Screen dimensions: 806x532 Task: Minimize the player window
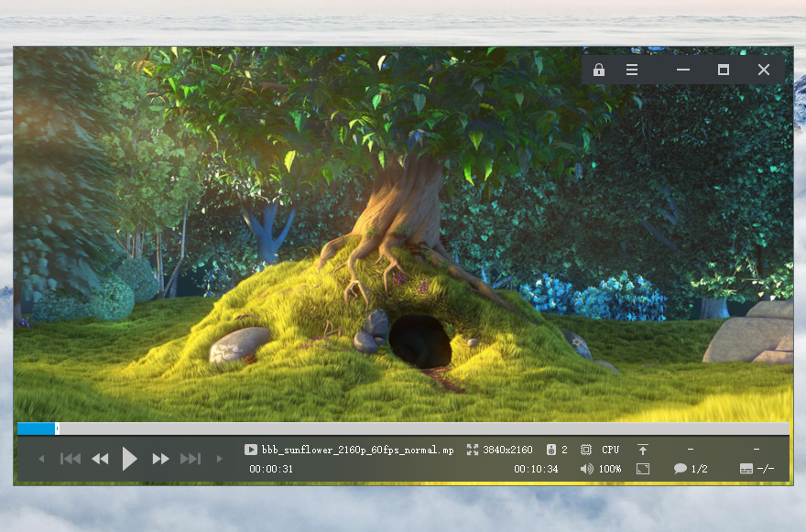(683, 70)
